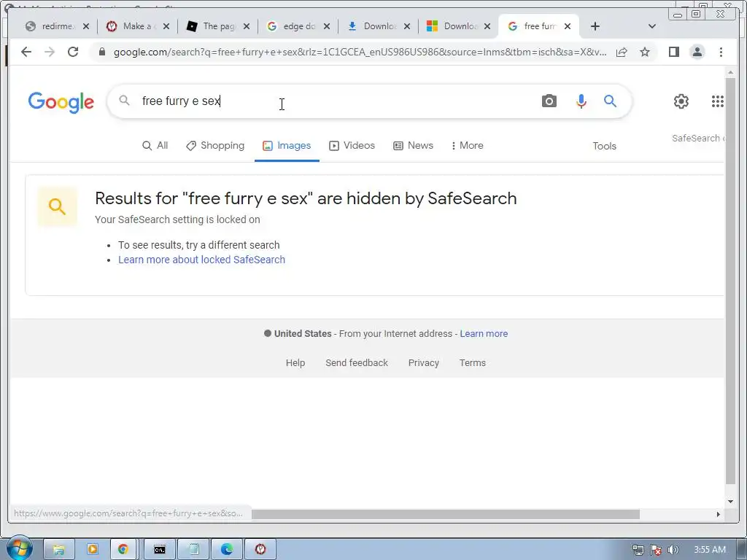Click the blue search magnifier button
Image resolution: width=747 pixels, height=560 pixels.
click(611, 101)
